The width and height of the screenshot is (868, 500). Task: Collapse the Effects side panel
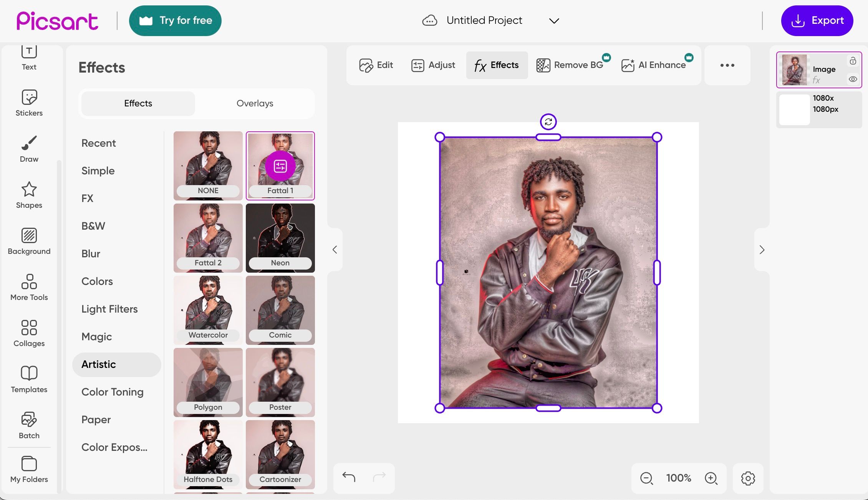[335, 249]
